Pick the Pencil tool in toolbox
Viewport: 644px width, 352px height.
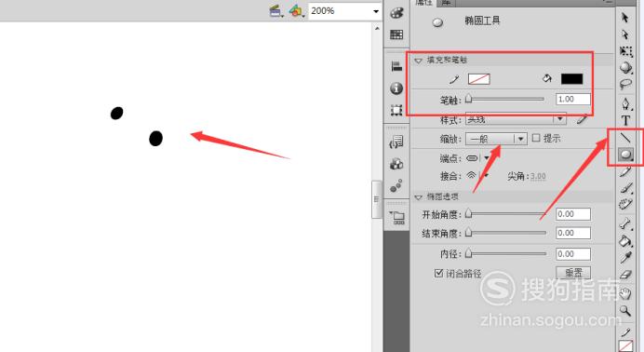[625, 171]
